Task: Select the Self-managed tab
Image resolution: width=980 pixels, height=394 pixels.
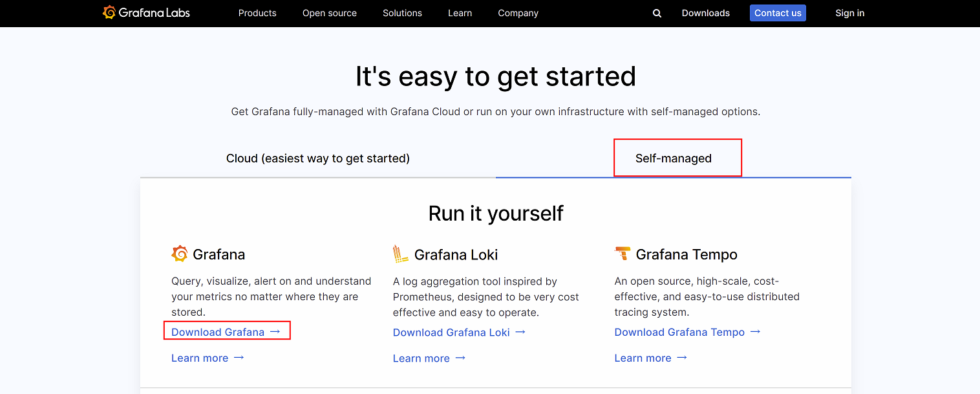Action: point(673,159)
